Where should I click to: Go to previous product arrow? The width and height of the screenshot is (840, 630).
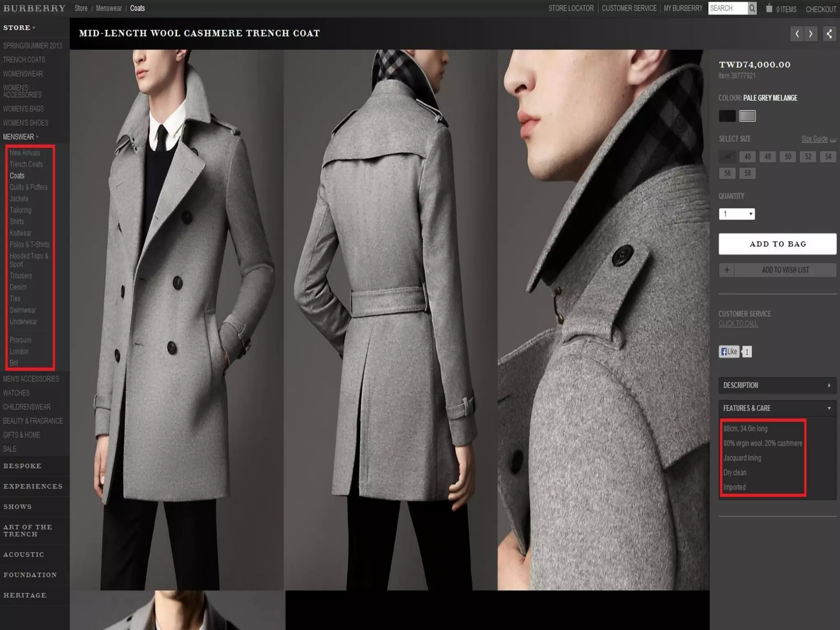797,34
